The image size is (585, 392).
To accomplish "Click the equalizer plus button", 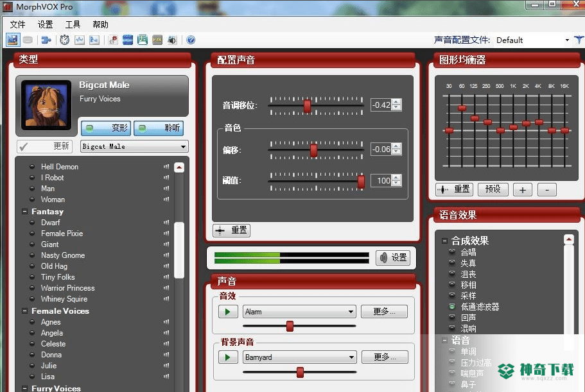I will tap(522, 190).
